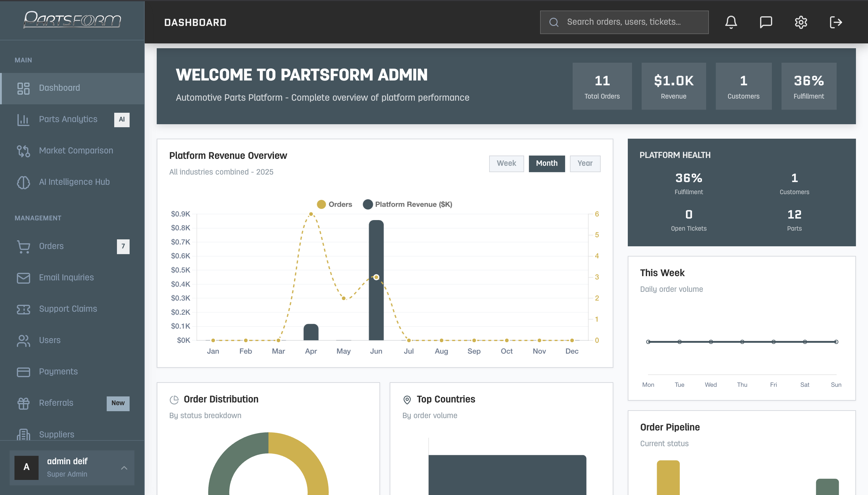Click the New badge beside Referrals
This screenshot has width=868, height=495.
(x=118, y=403)
